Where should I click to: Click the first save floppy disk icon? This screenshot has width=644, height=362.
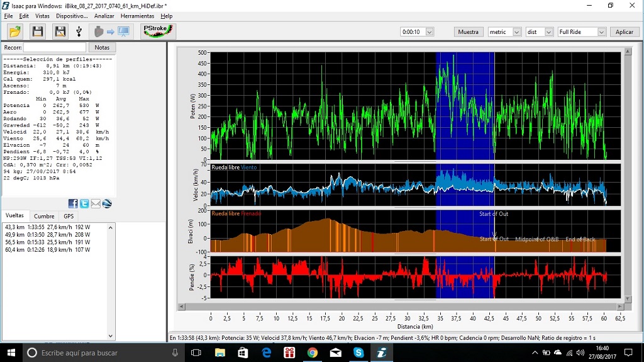(x=38, y=31)
